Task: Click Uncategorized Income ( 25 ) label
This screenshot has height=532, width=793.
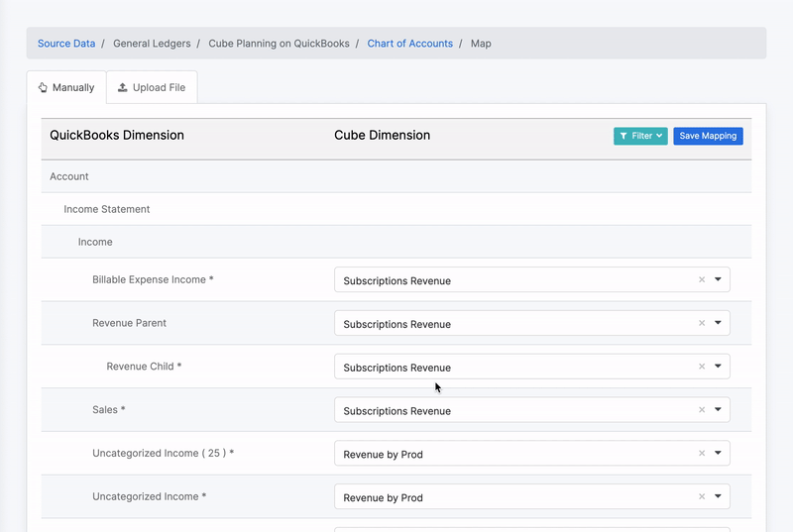Action: point(163,454)
